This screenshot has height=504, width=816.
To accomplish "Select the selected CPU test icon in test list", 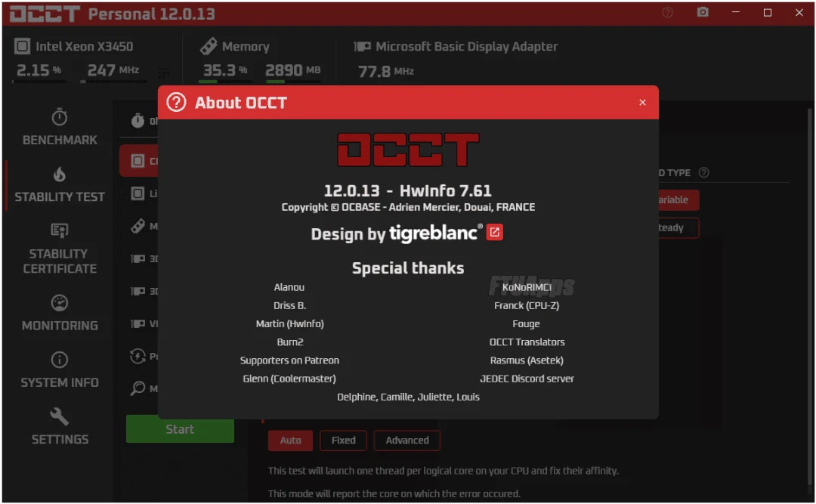I will point(138,161).
